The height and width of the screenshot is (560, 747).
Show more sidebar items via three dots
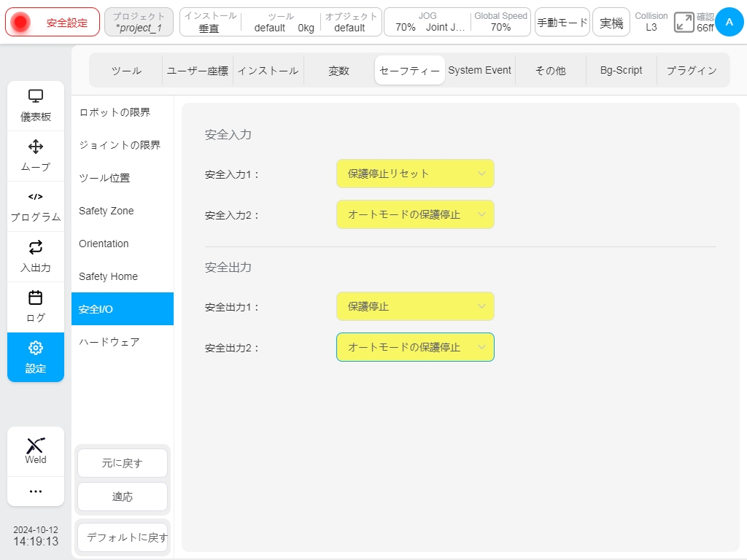pos(36,491)
